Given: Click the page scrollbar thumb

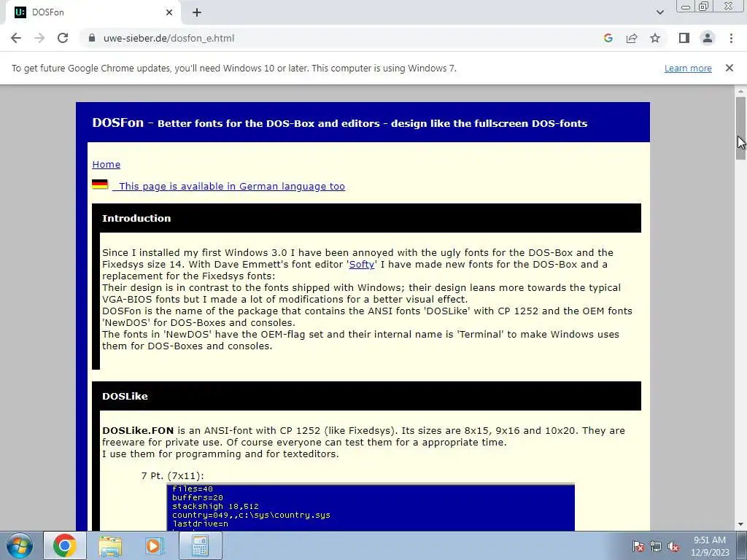Looking at the screenshot, I should pos(741,128).
